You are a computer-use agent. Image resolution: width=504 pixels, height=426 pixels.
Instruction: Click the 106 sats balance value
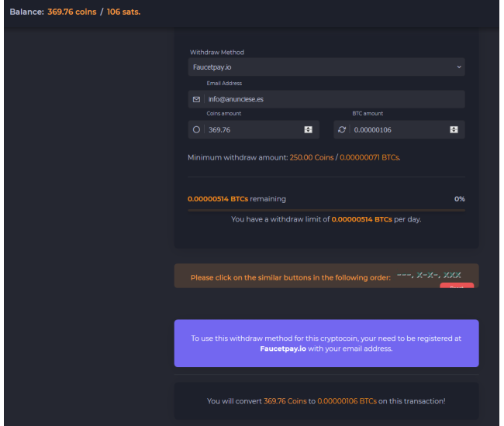click(x=124, y=12)
